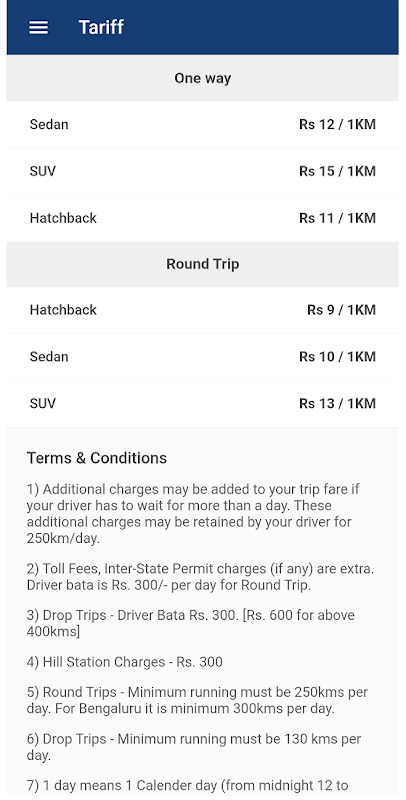The height and width of the screenshot is (800, 406).
Task: Open the hamburger navigation menu
Action: [38, 28]
